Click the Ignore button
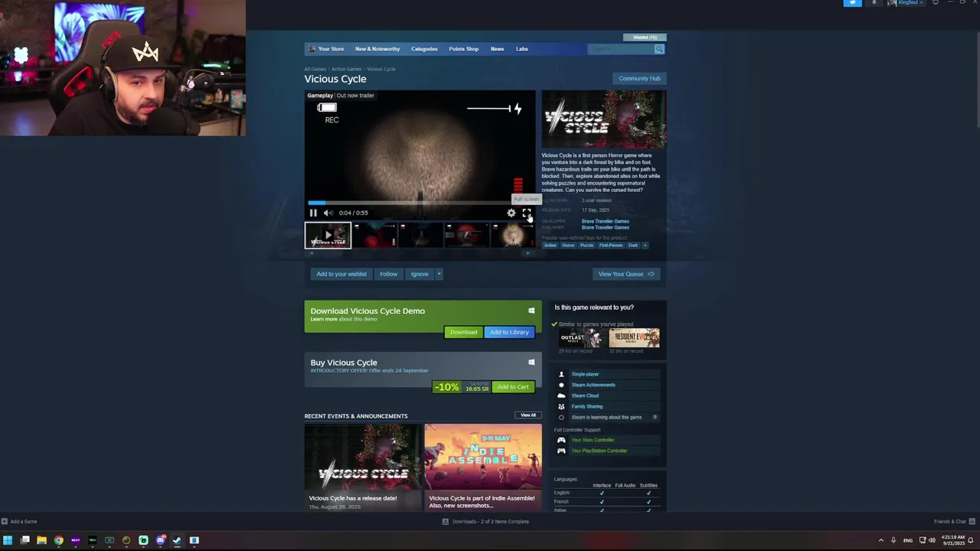The width and height of the screenshot is (980, 551). click(419, 274)
